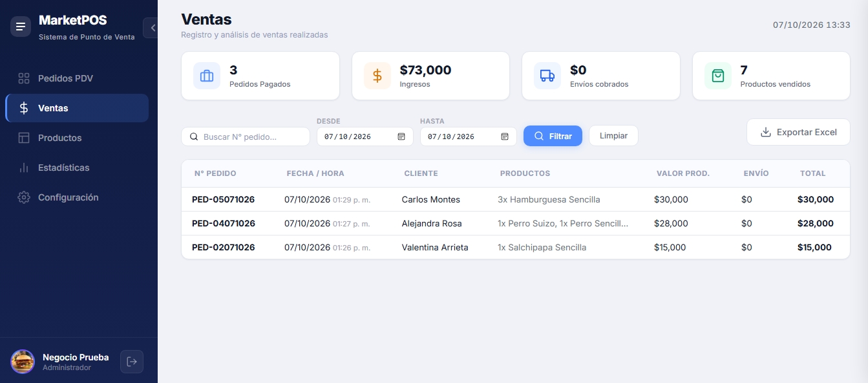Click the Pedidos Pagados label
The height and width of the screenshot is (383, 868).
(x=260, y=84)
